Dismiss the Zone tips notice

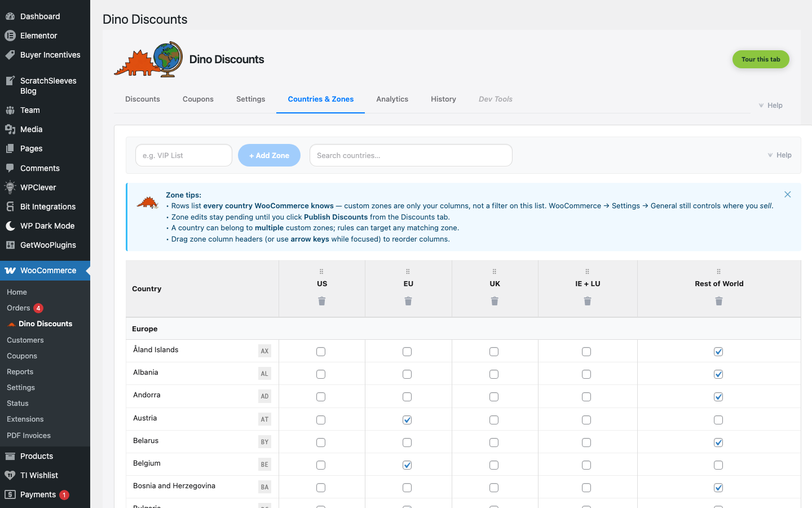tap(788, 194)
